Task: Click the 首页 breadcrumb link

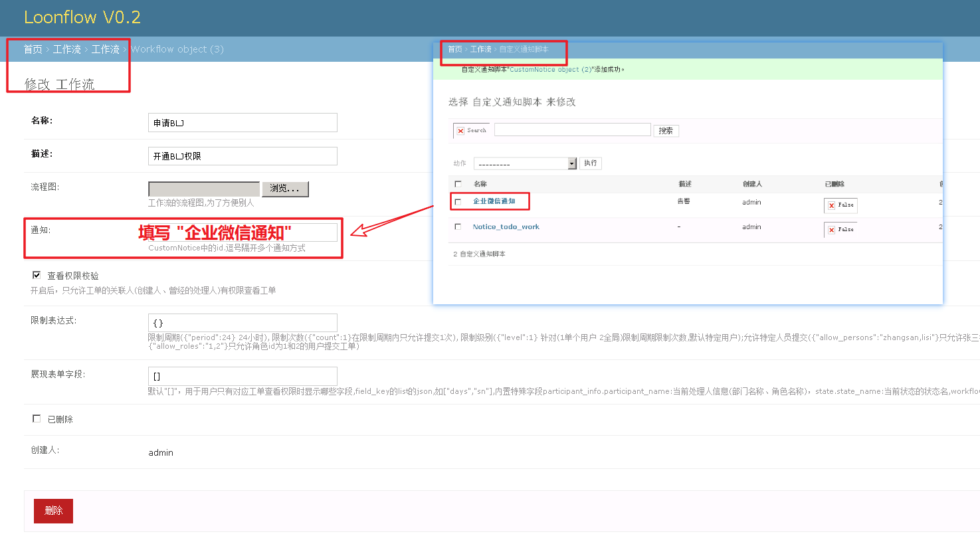Action: [x=31, y=49]
